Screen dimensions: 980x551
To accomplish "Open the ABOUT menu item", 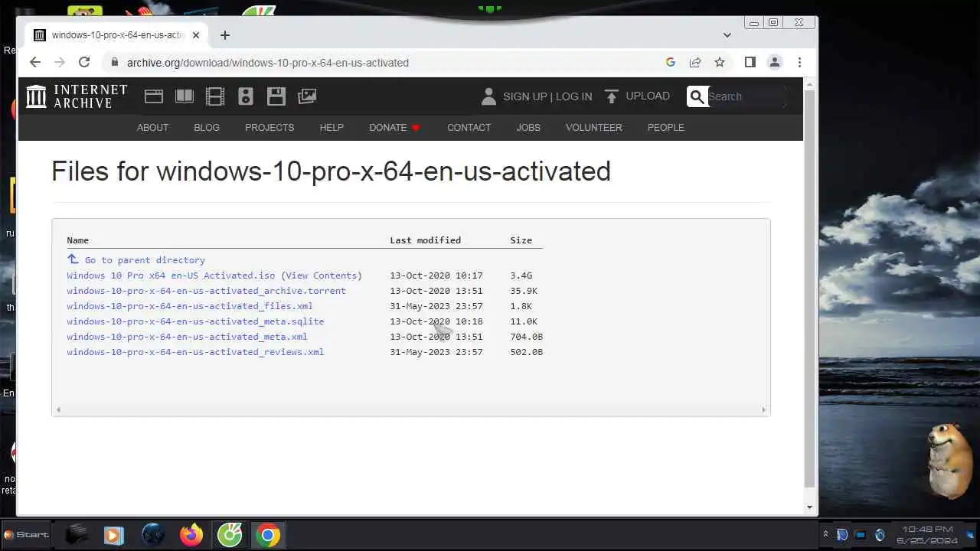I will (x=152, y=128).
